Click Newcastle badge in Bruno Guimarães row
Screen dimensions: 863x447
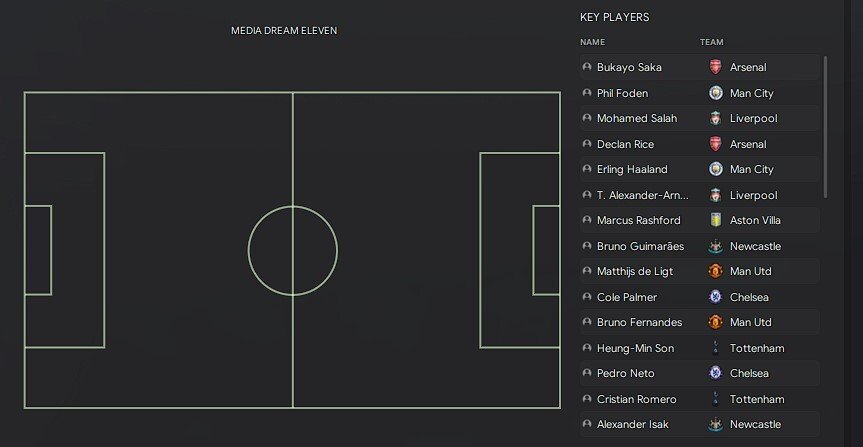715,246
